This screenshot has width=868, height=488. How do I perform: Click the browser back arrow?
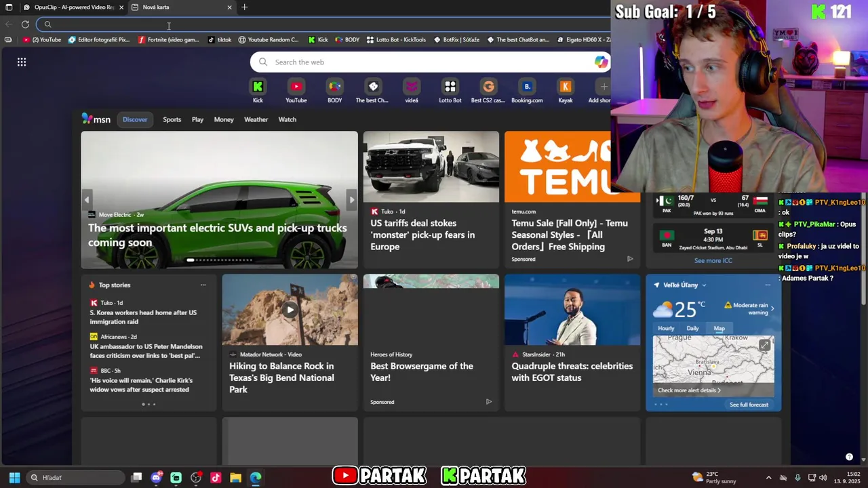(x=9, y=24)
